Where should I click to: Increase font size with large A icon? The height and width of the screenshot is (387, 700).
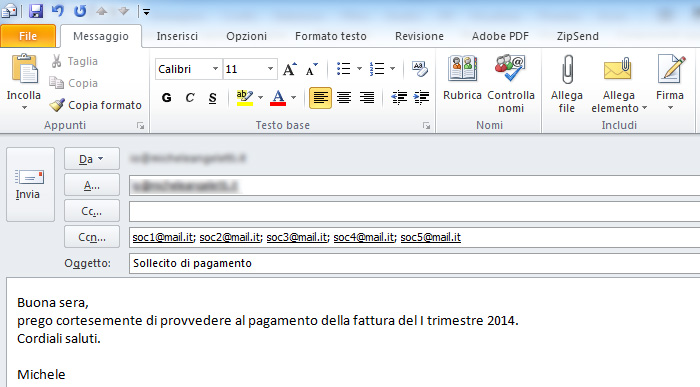(290, 69)
